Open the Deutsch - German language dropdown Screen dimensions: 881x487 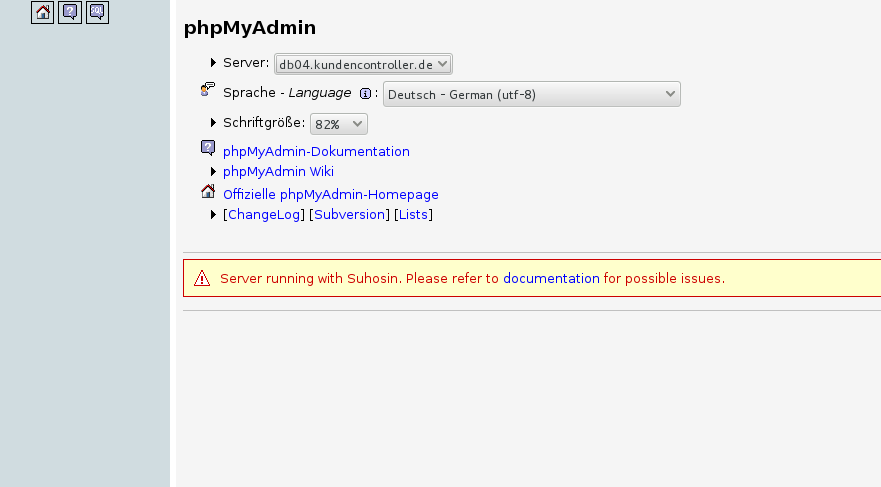tap(532, 94)
